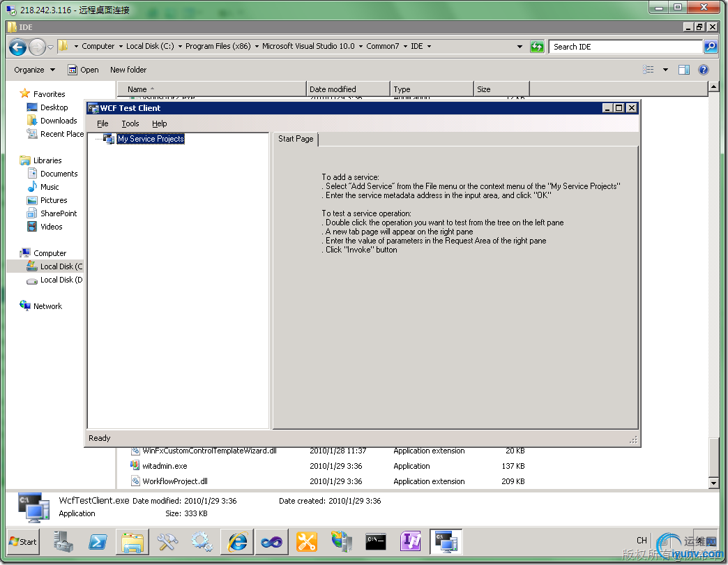Viewport: 728px width, 565px height.
Task: Click the Common7 breadcrumb segment
Action: tap(383, 46)
